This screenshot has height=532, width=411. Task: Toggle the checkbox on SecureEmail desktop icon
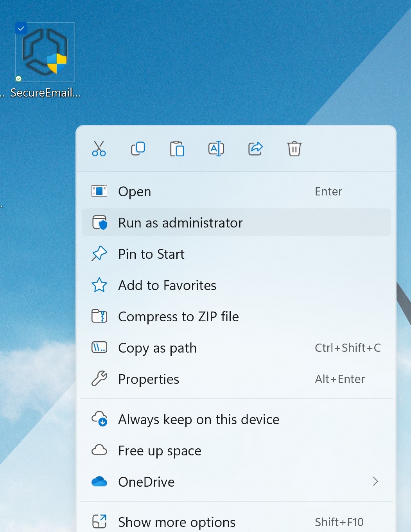[21, 29]
